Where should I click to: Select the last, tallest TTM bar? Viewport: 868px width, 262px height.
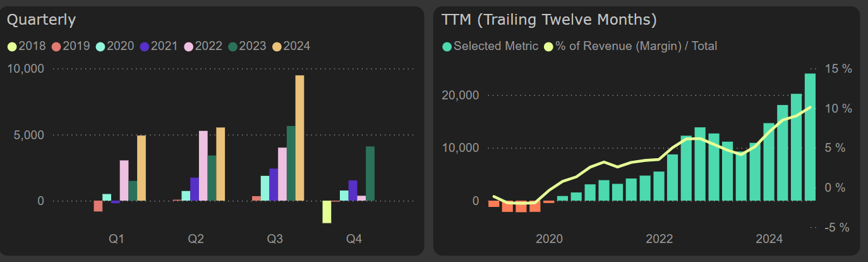tap(810, 137)
